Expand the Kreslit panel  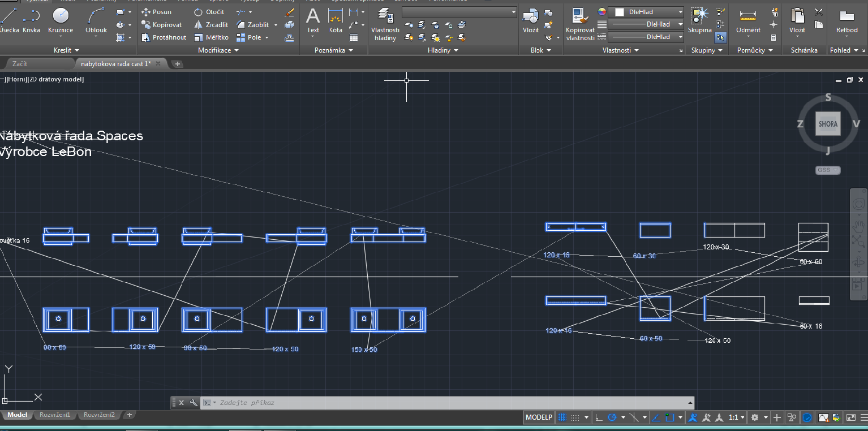coord(66,50)
